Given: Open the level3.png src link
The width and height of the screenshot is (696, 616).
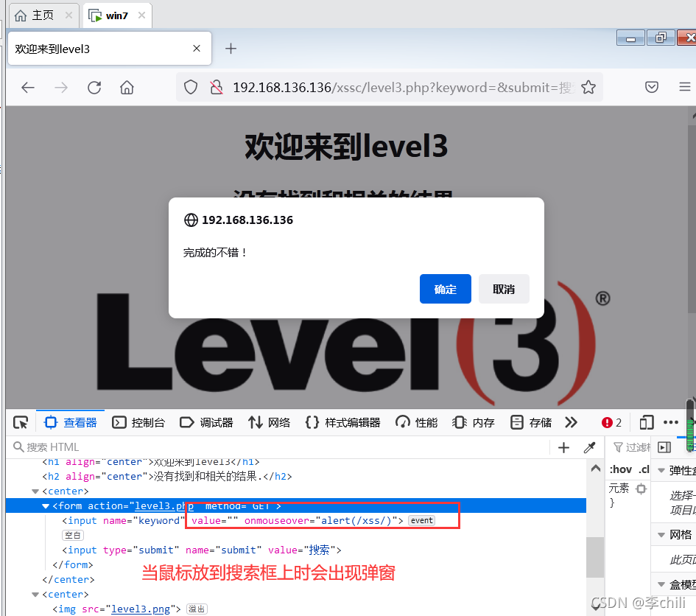Looking at the screenshot, I should click(140, 609).
